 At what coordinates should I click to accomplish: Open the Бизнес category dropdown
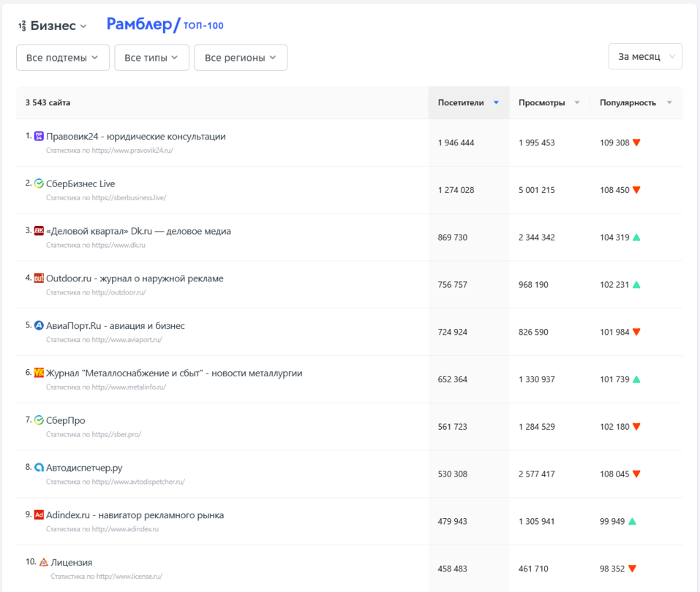click(52, 26)
